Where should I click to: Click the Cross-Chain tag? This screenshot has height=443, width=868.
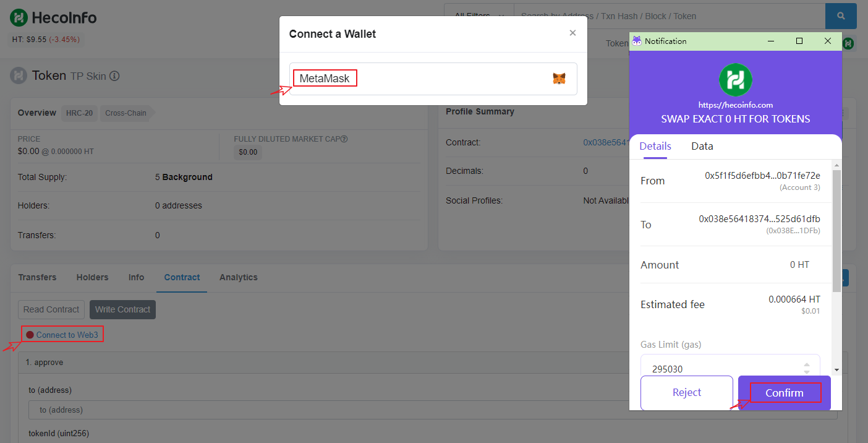[126, 113]
